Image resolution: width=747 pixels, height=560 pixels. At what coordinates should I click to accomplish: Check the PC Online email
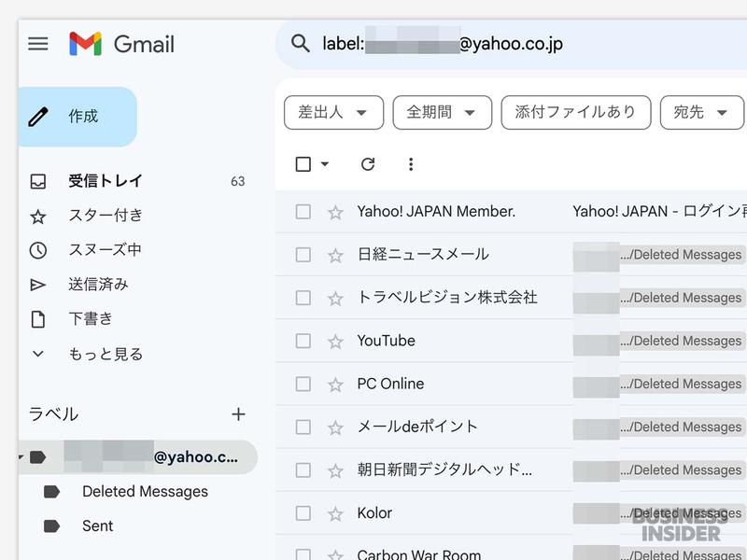(303, 385)
